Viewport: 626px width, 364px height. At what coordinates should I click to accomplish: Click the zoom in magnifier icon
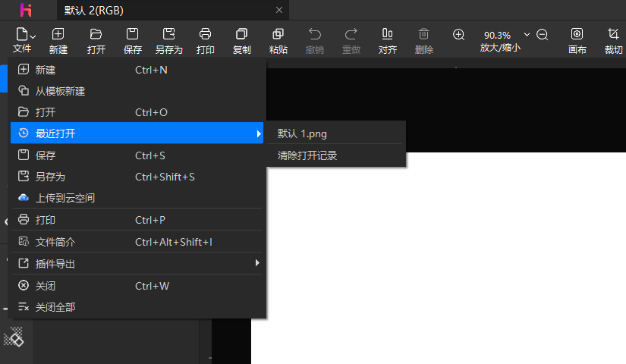[459, 34]
